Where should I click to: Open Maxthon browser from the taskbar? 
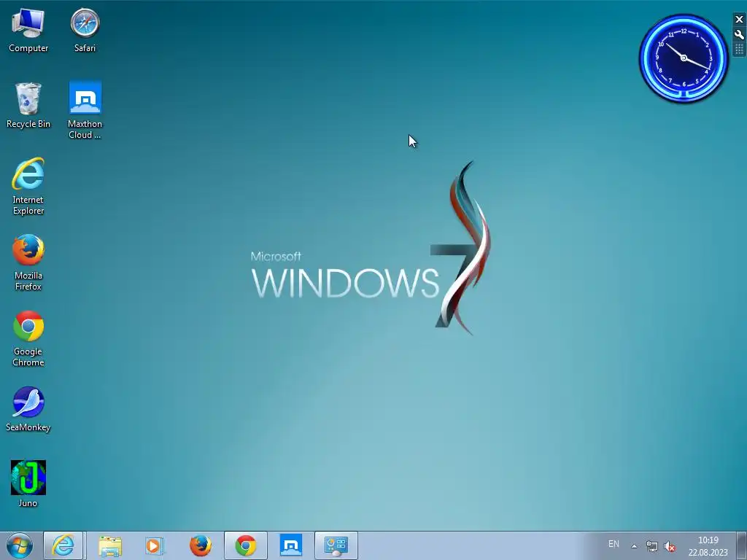click(291, 545)
